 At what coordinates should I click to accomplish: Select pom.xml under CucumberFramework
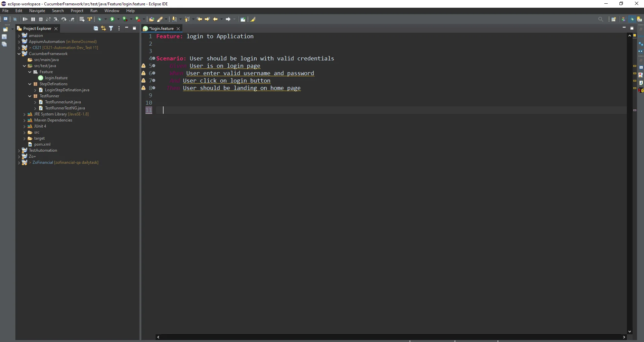(x=42, y=145)
